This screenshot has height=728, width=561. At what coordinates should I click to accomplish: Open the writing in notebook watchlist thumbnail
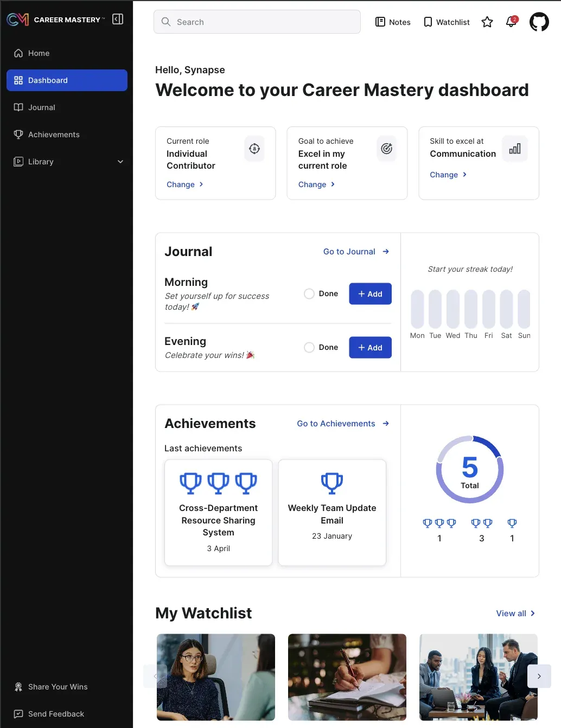pos(347,677)
